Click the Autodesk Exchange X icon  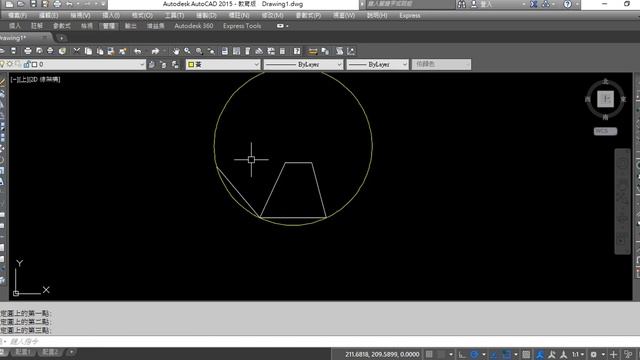click(x=533, y=4)
